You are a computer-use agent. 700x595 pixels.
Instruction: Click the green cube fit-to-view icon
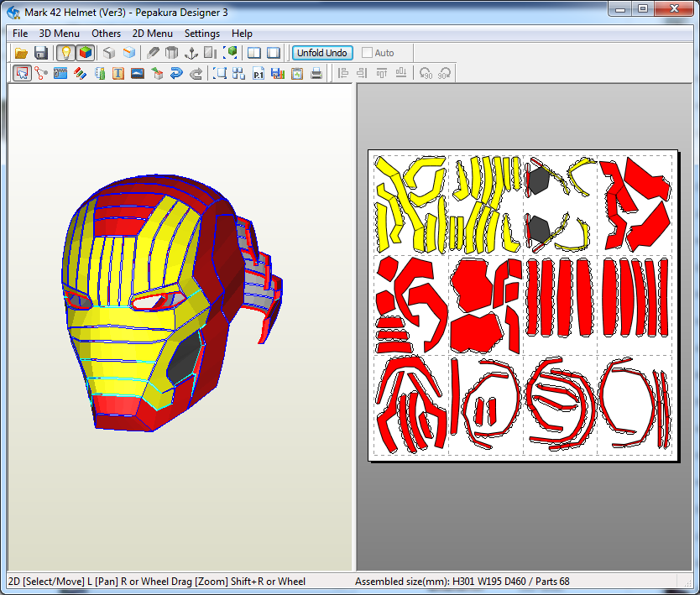pyautogui.click(x=230, y=53)
